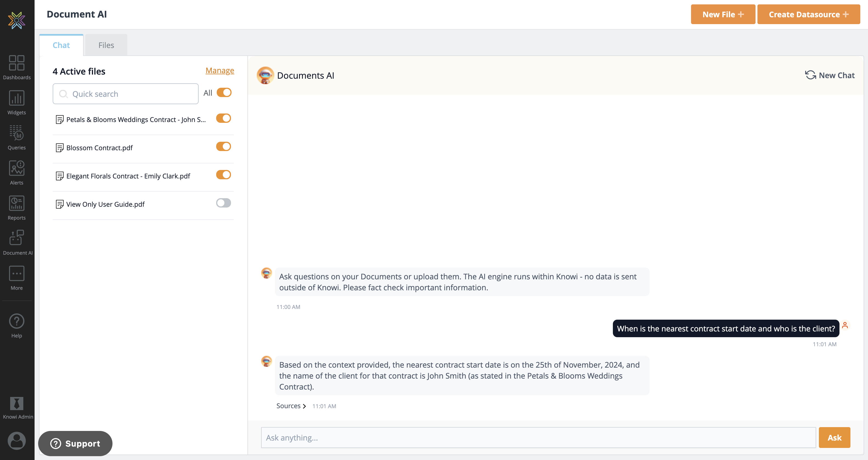Select the Chat tab
The image size is (868, 460).
click(x=61, y=45)
